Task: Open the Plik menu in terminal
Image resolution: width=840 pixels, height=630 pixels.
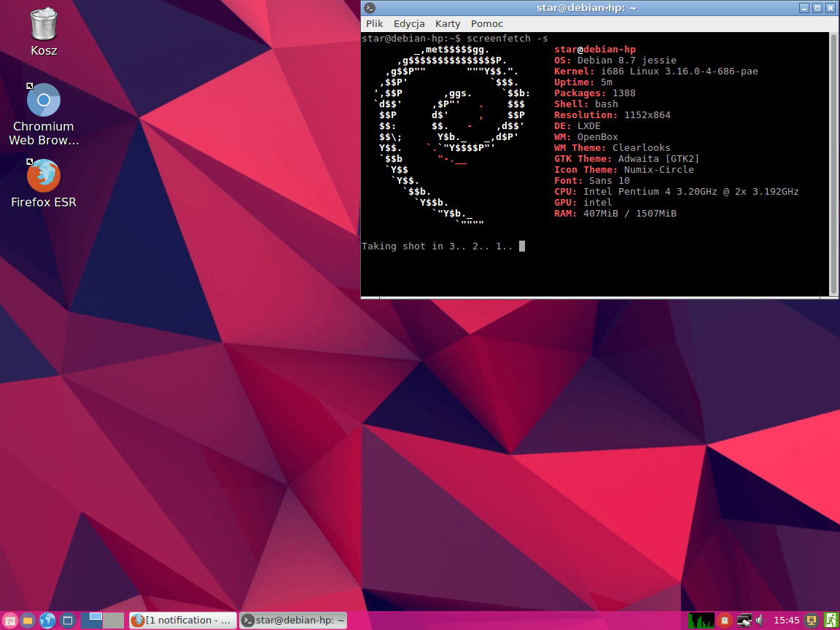Action: click(x=375, y=24)
